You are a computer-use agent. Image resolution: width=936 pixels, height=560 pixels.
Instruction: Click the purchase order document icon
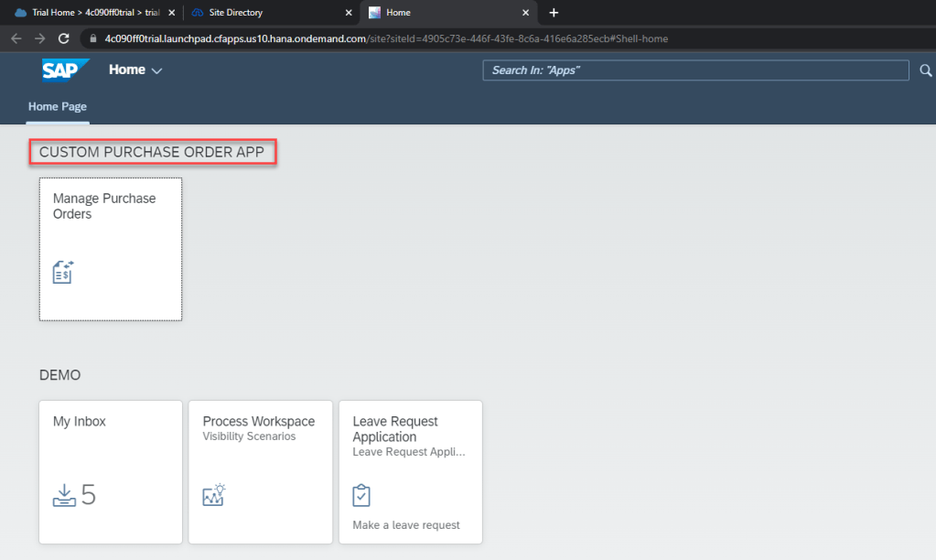62,272
